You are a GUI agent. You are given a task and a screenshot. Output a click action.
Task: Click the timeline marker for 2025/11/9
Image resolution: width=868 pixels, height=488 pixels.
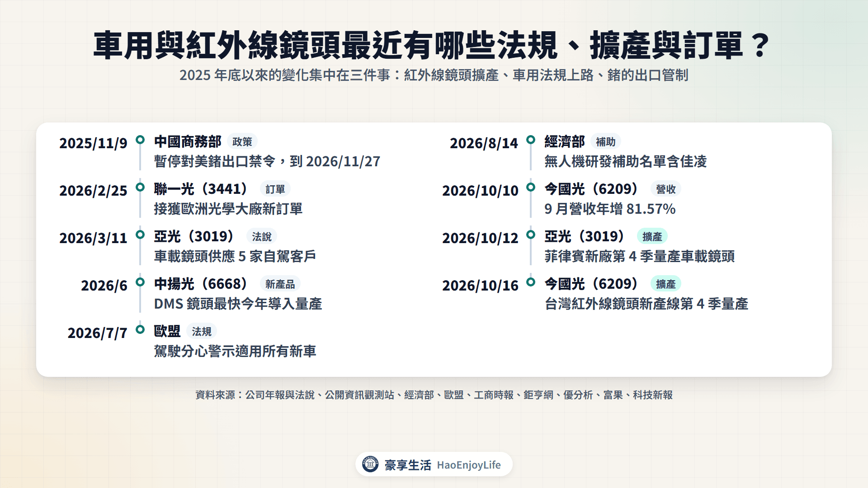(x=140, y=140)
